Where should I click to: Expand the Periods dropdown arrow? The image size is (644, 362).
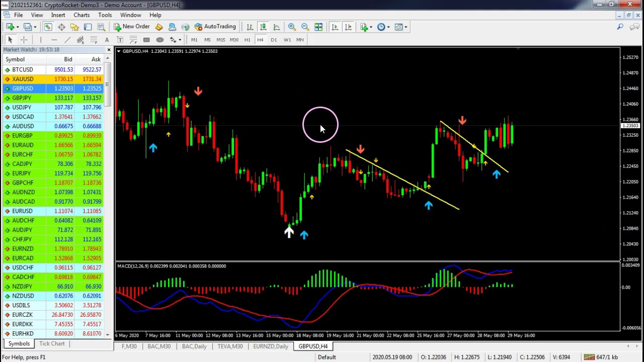coord(388,27)
